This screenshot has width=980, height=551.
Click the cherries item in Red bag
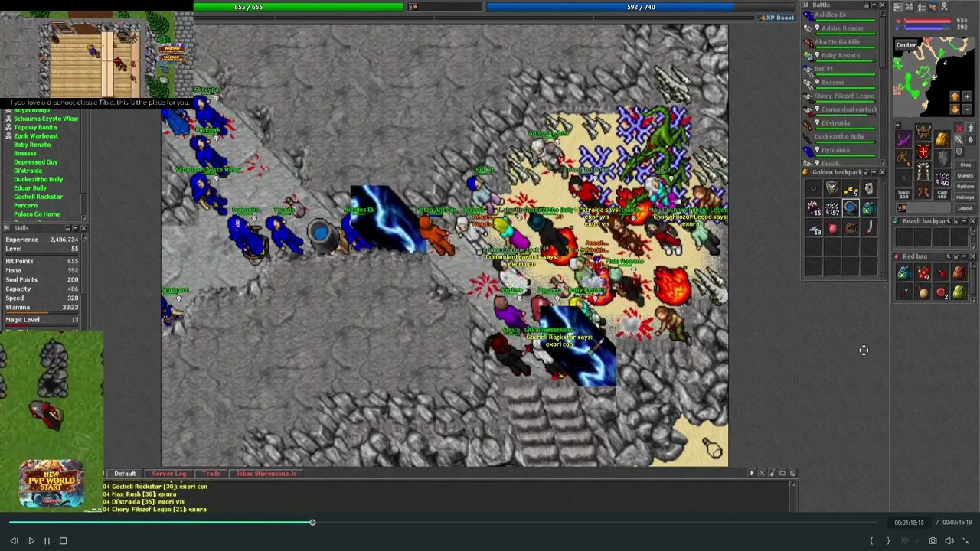(x=923, y=272)
